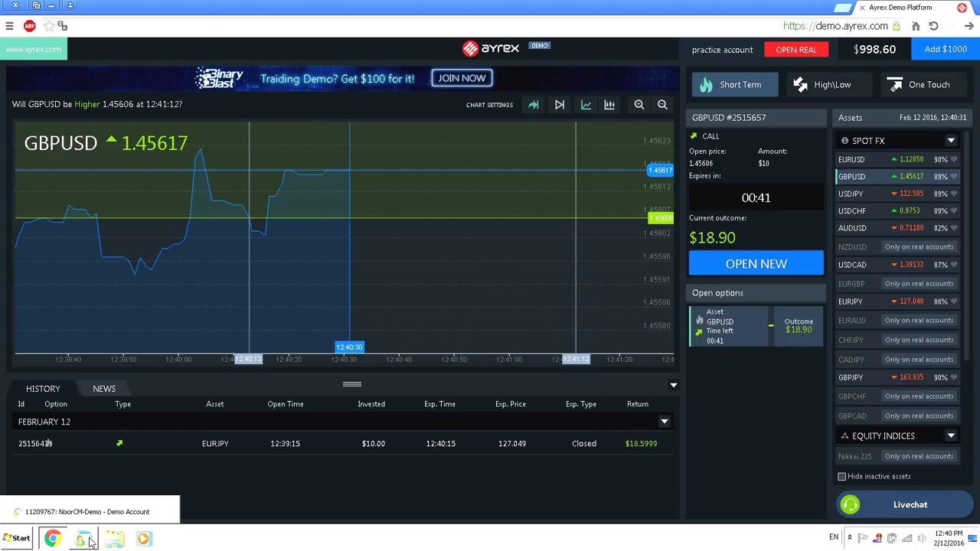Favorite GBPJPY with its heart icon
The height and width of the screenshot is (551, 980).
coord(953,378)
